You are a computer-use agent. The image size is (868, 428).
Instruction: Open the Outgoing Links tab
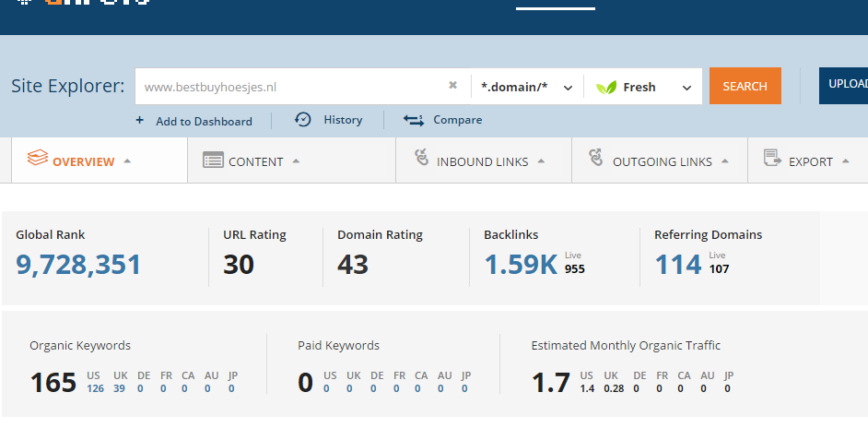[x=660, y=160]
